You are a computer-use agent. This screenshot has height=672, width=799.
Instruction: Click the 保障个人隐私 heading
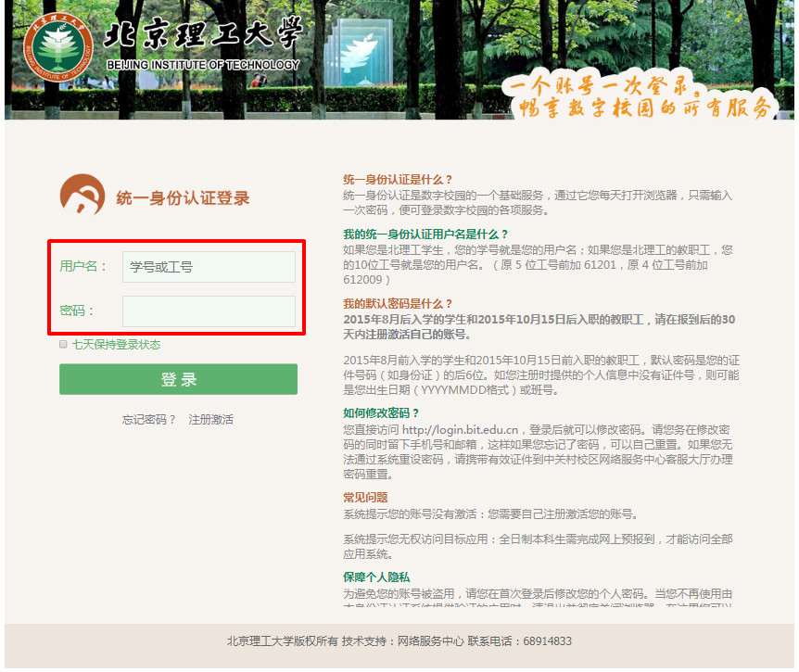coord(376,577)
